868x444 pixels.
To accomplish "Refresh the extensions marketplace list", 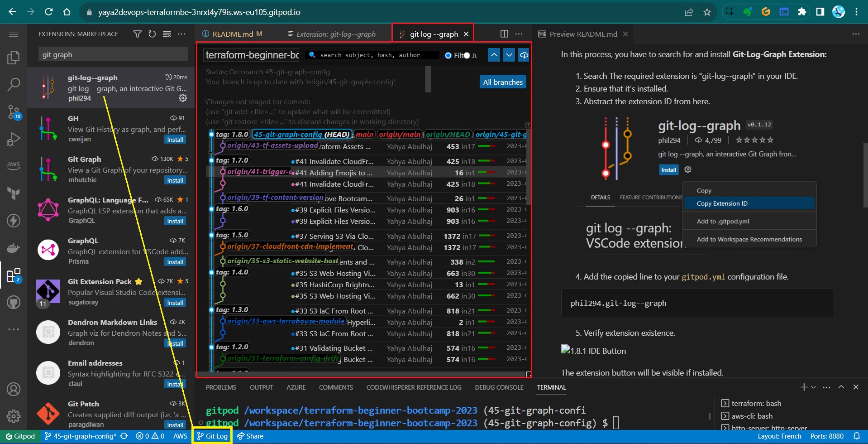I will click(x=152, y=34).
